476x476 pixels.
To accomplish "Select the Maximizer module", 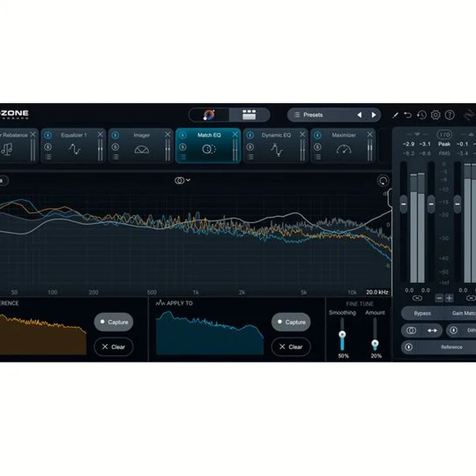I will tap(343, 145).
